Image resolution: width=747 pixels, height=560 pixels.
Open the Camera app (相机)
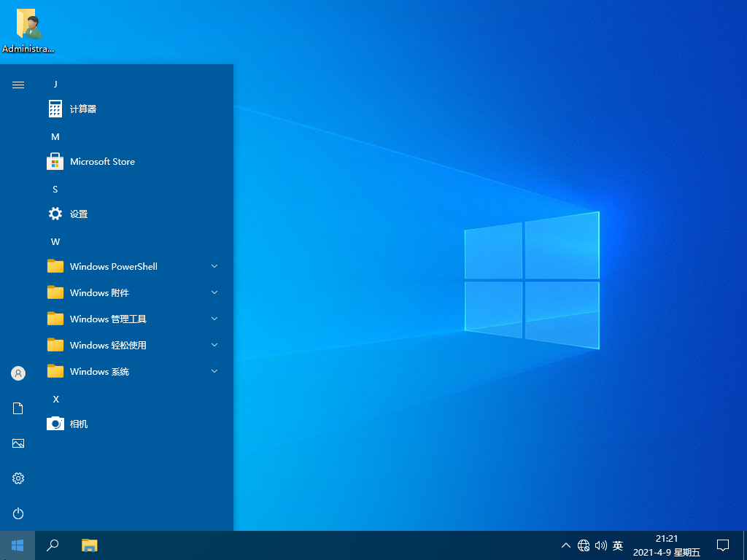(x=79, y=424)
